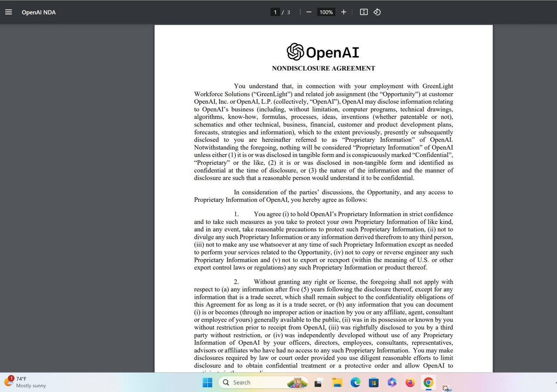Open Microsoft Copilot from the taskbar
Screen dimensions: 557x392
pyautogui.click(x=392, y=382)
